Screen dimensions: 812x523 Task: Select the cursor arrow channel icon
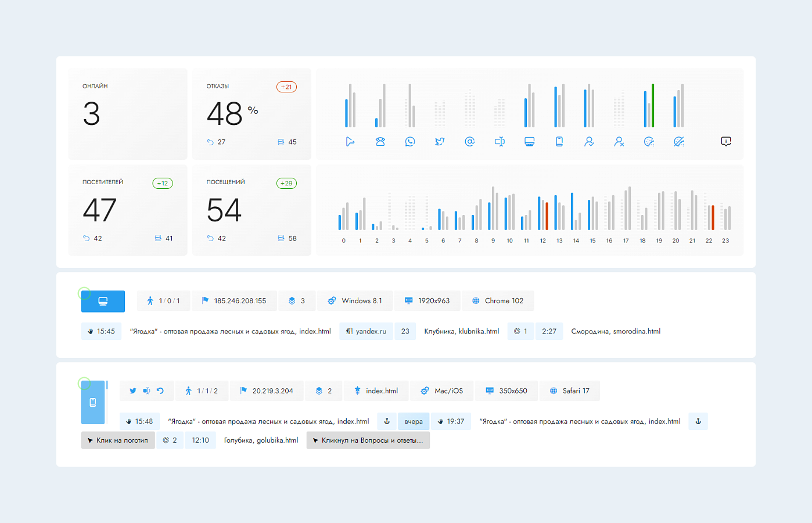350,141
